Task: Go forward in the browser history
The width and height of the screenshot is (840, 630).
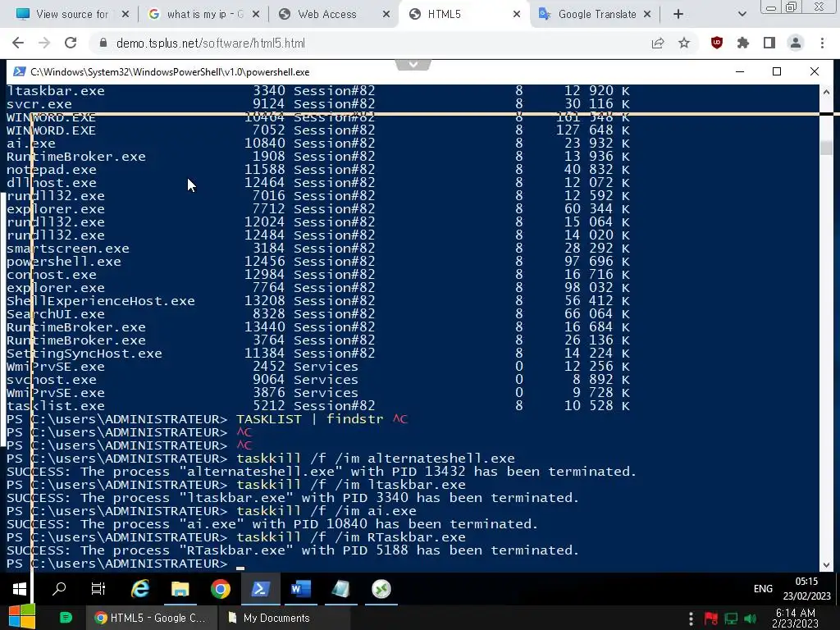Action: [44, 43]
